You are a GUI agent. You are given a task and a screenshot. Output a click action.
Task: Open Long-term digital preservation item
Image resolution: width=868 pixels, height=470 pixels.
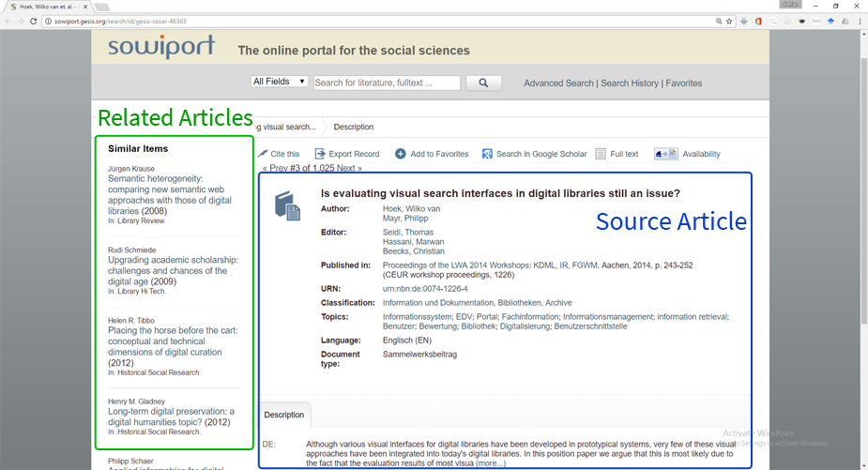coord(171,417)
